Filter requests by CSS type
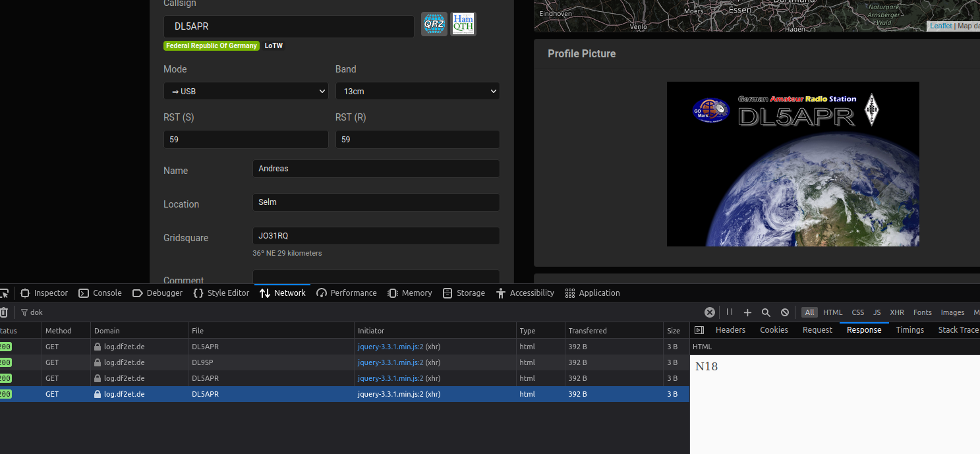 (857, 312)
